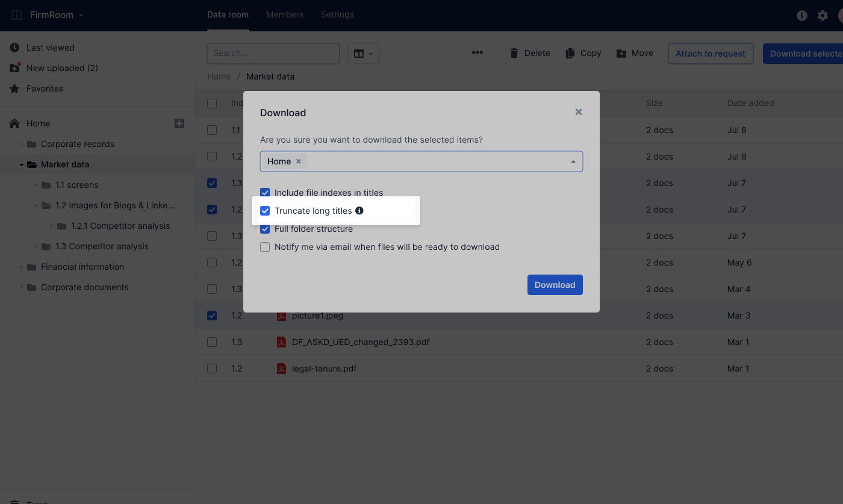Screen dimensions: 843x504
Task: Expand the arrow beside Corporate documents
Action: (x=22, y=287)
